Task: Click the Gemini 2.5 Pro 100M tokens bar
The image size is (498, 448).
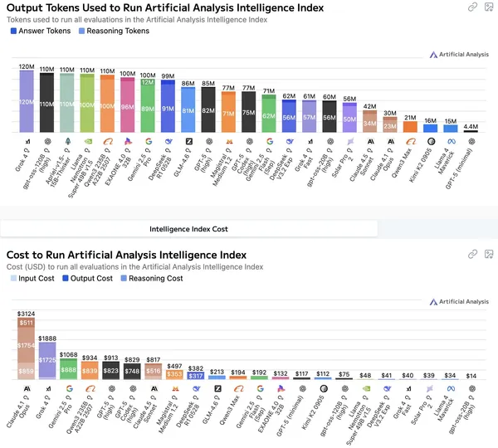Action: point(149,105)
